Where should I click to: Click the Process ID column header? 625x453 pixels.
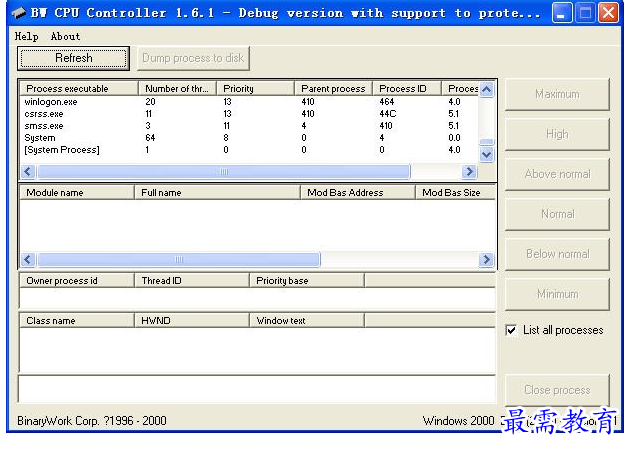coord(407,89)
